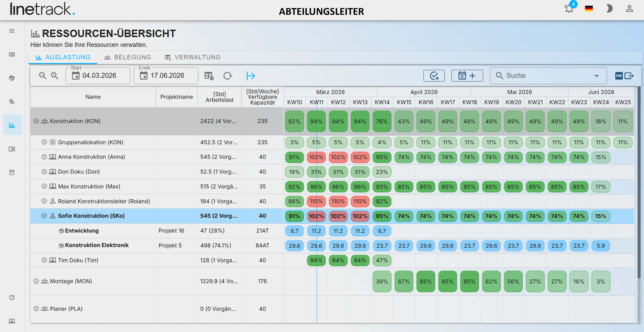The image size is (644, 332).
Task: Click the refresh icon in the toolbar
Action: (227, 76)
